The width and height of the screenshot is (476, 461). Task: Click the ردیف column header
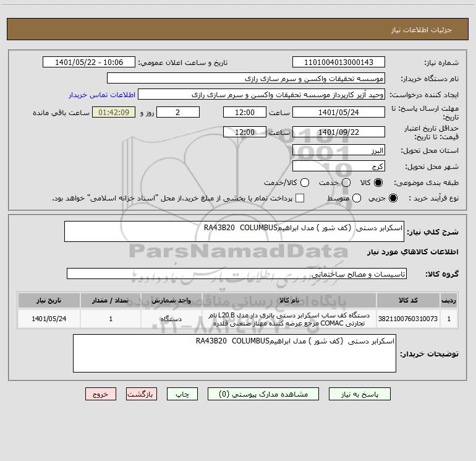point(449,301)
